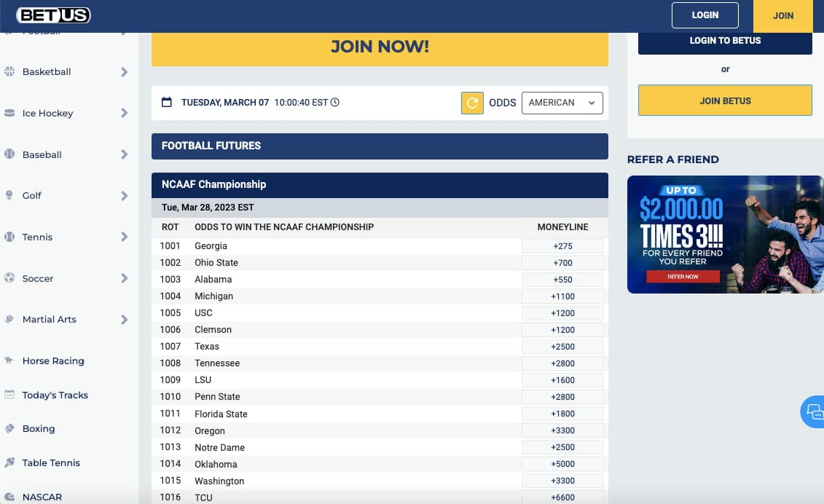Click the TUESDAY, MARCH 07 date text
824x504 pixels.
click(225, 103)
